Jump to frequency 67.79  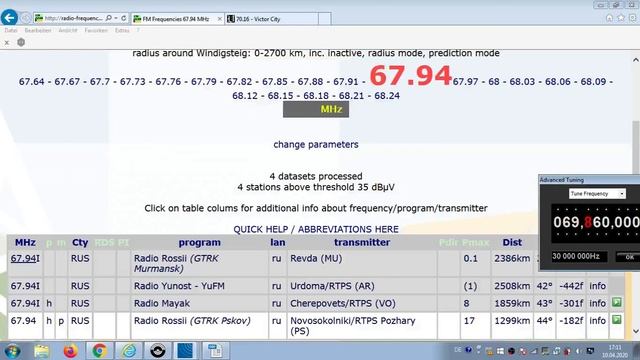(x=204, y=82)
